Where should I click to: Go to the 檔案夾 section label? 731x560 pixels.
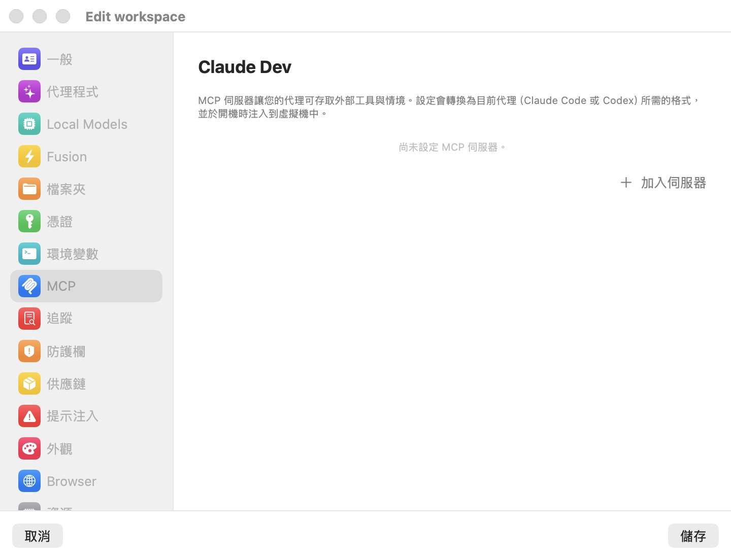(66, 189)
